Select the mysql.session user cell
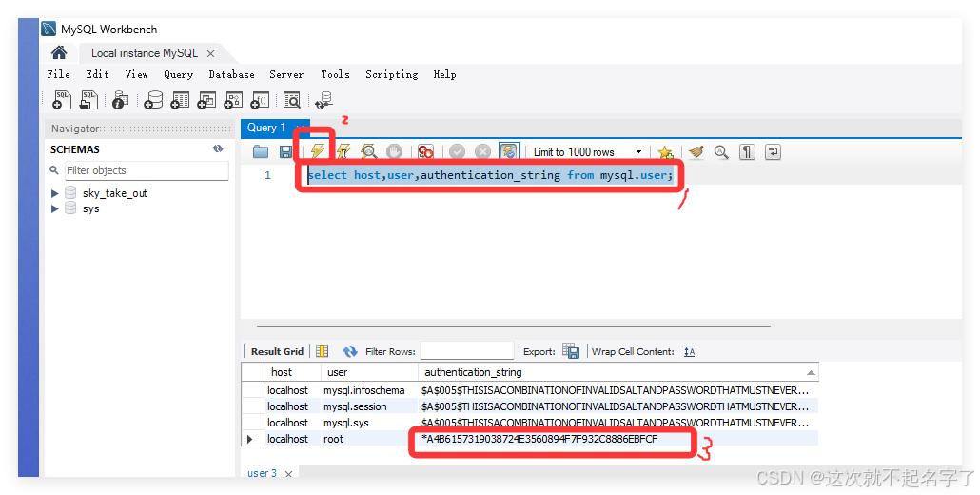 click(x=369, y=406)
